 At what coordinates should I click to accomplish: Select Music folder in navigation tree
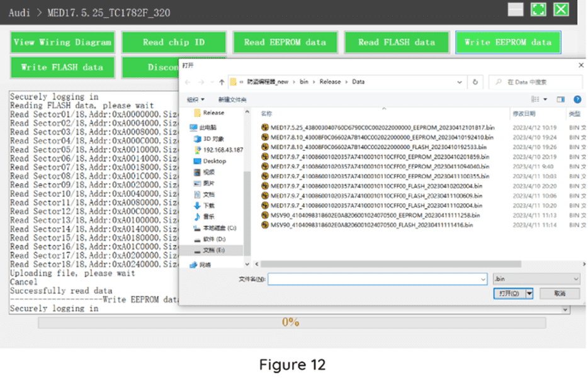(x=205, y=216)
